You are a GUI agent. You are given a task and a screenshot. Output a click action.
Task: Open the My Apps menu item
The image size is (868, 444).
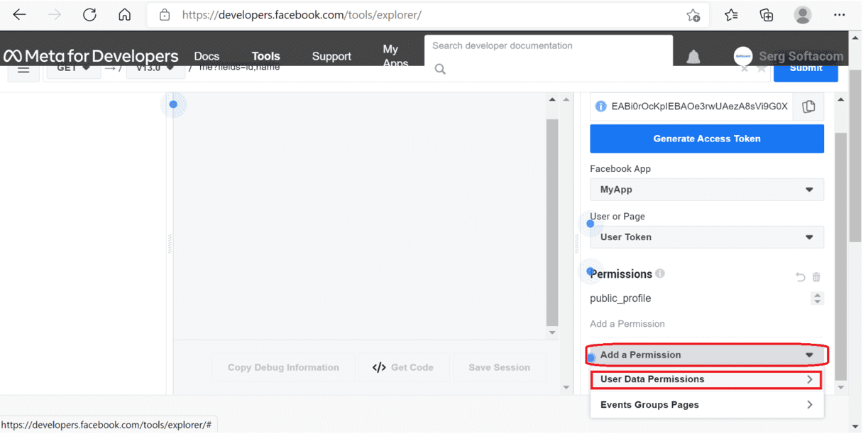(x=395, y=55)
